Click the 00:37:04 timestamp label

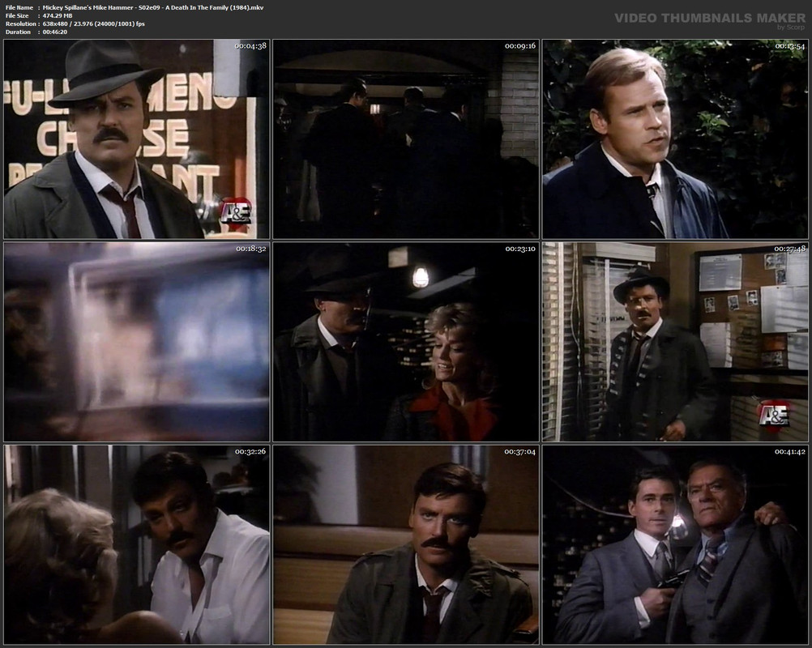[x=520, y=451]
